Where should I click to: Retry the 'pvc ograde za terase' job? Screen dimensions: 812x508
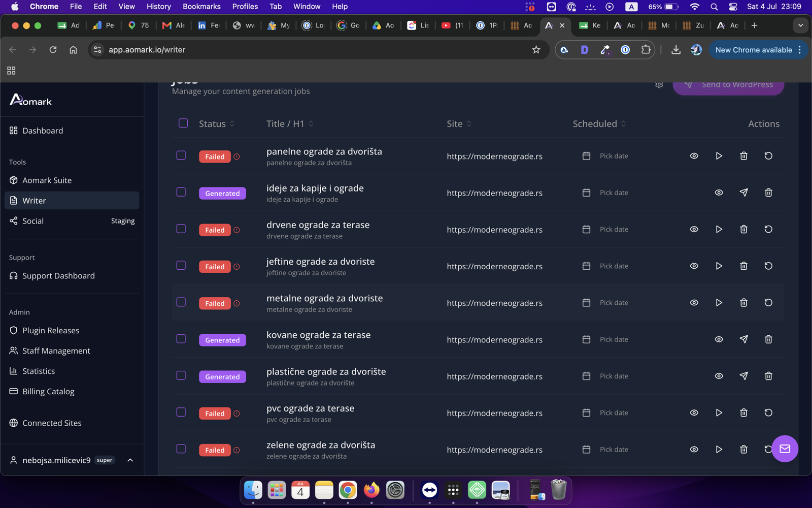pos(768,412)
